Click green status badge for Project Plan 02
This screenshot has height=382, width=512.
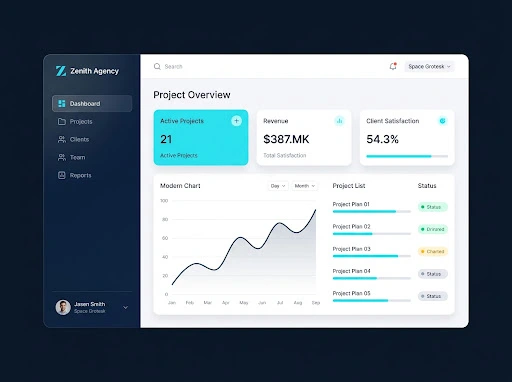click(433, 229)
